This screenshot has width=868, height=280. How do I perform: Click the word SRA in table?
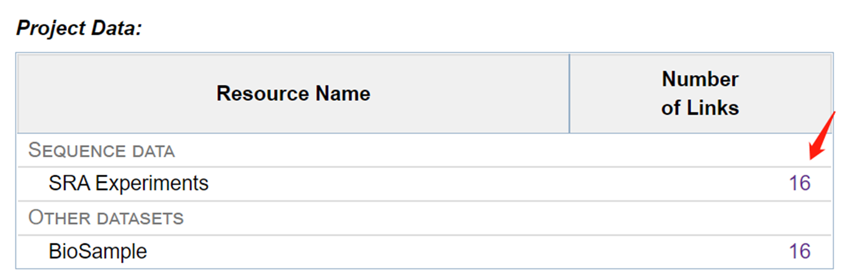(x=68, y=183)
